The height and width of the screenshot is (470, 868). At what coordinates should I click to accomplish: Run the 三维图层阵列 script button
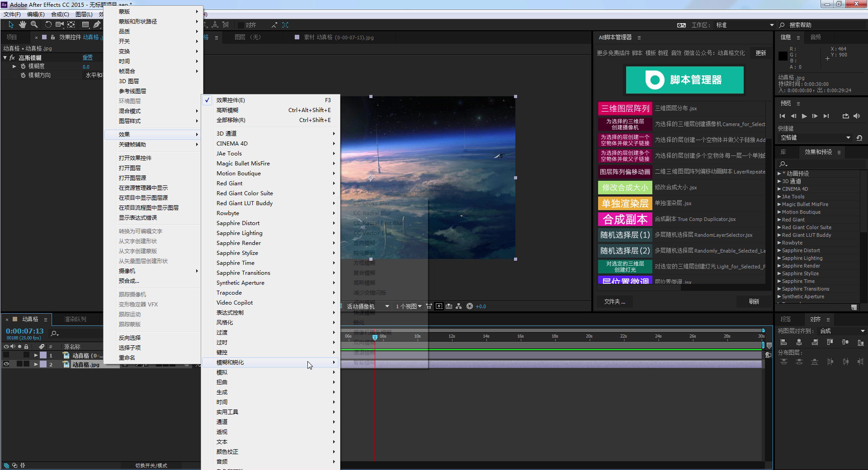625,108
